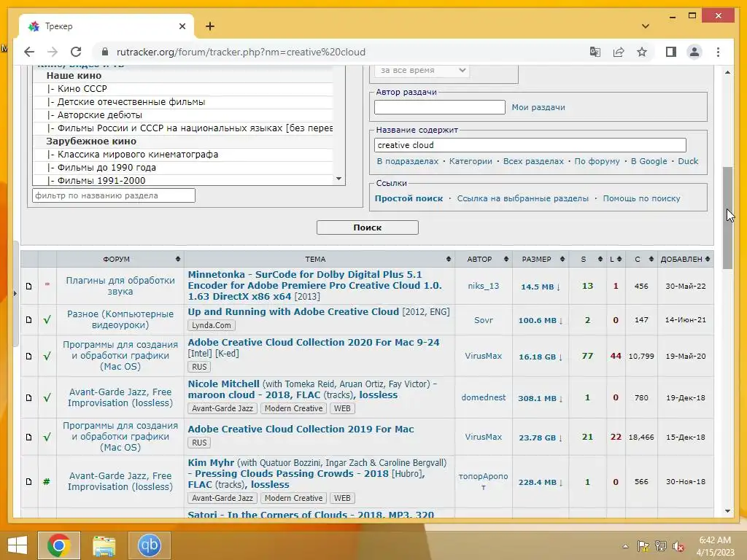Open author VirusMax on 2019 collection row
The height and width of the screenshot is (560, 747).
483,437
